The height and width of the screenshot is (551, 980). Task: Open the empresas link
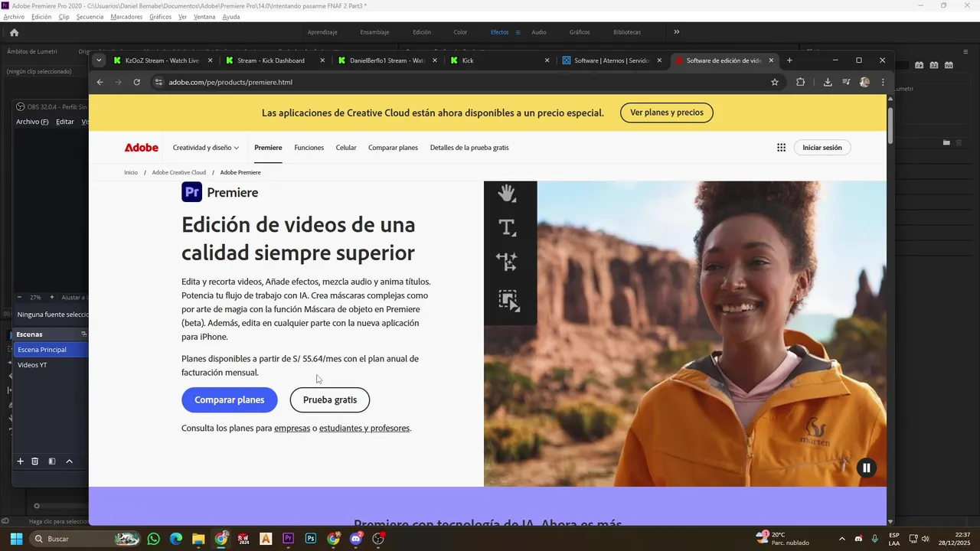click(292, 429)
